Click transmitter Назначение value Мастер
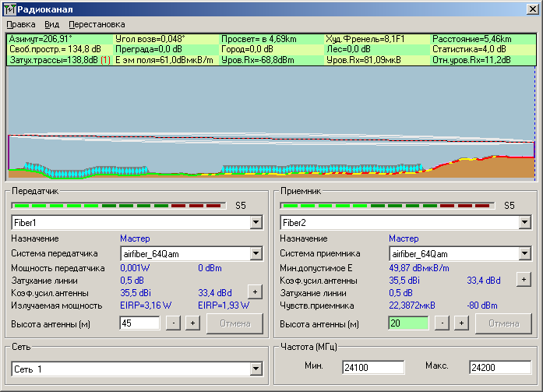 point(135,238)
